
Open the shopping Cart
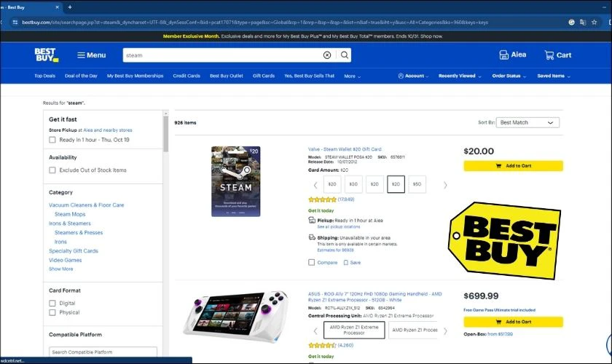(x=558, y=55)
